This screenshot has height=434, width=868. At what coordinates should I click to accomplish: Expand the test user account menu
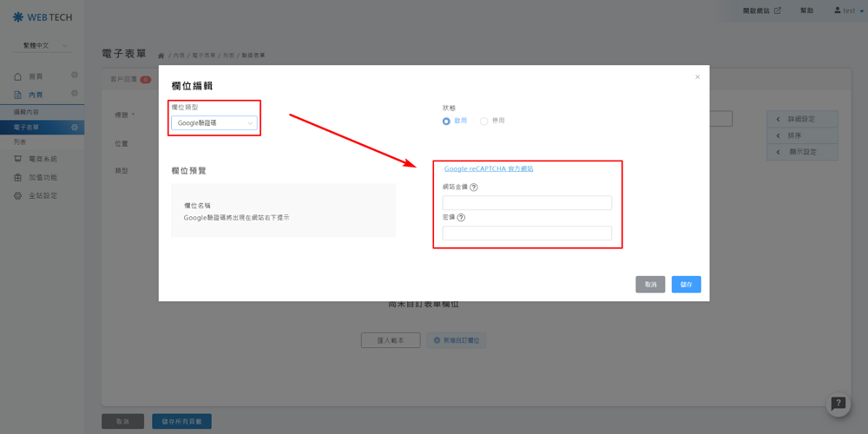pyautogui.click(x=844, y=10)
